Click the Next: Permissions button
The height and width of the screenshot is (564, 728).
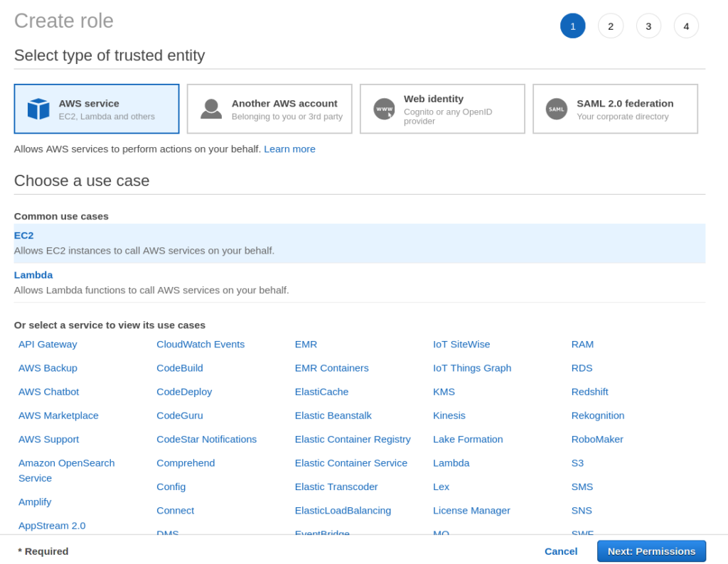click(651, 551)
